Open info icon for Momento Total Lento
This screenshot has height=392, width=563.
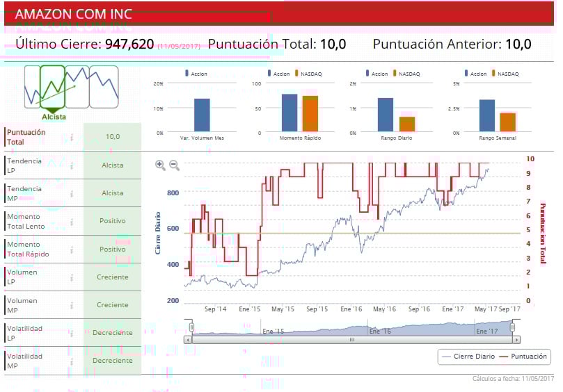coord(72,222)
